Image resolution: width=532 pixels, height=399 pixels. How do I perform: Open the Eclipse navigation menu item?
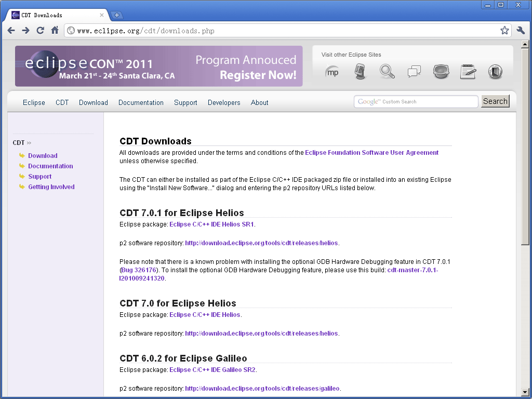pos(34,102)
